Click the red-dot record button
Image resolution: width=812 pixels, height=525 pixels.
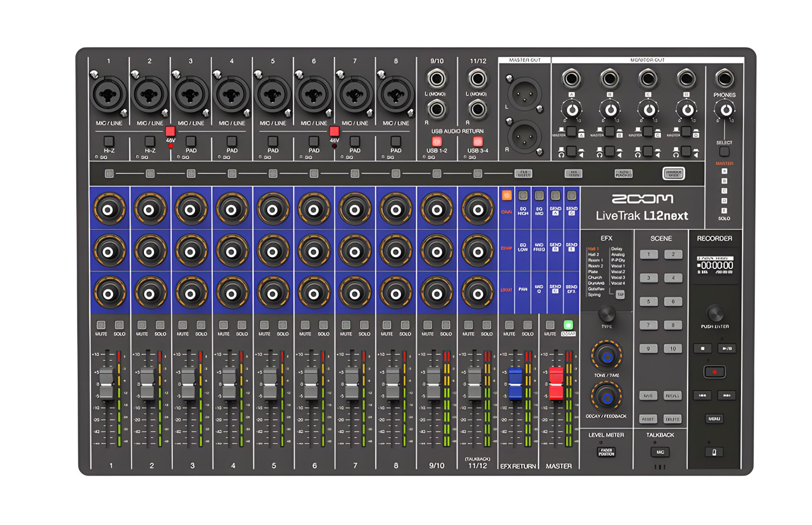[x=715, y=372]
